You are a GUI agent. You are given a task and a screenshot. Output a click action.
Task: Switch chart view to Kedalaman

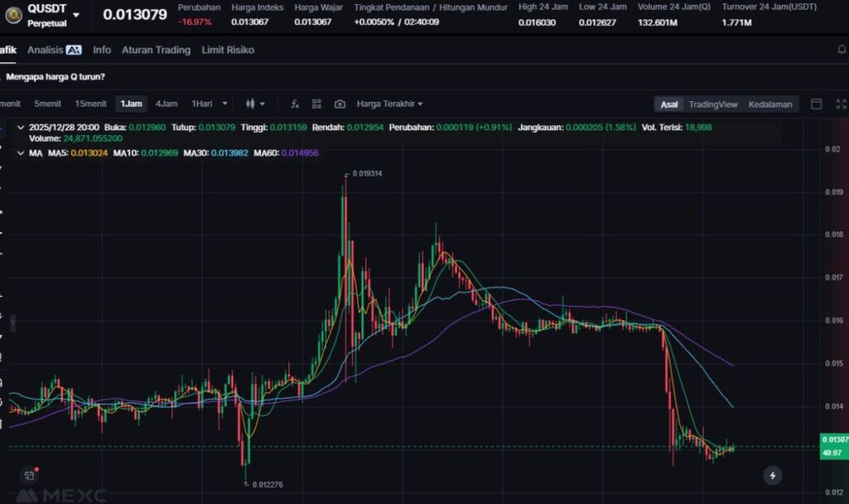pos(770,104)
